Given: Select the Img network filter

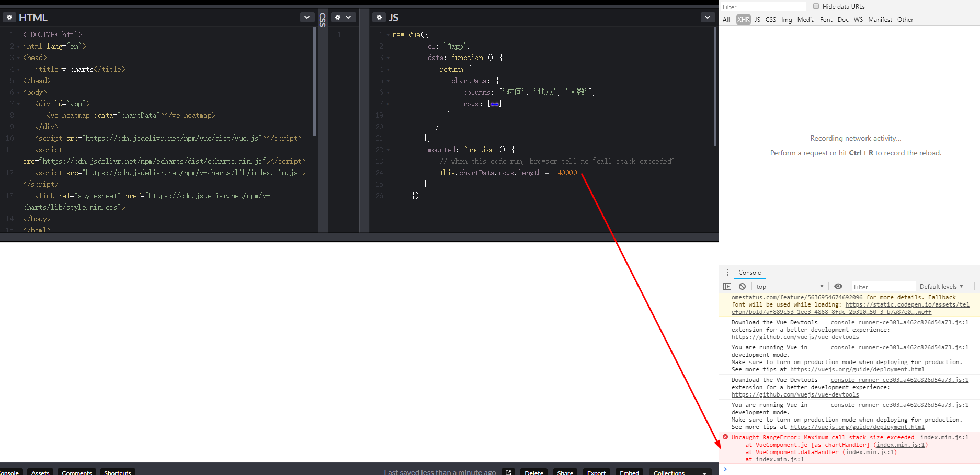Looking at the screenshot, I should coord(787,20).
